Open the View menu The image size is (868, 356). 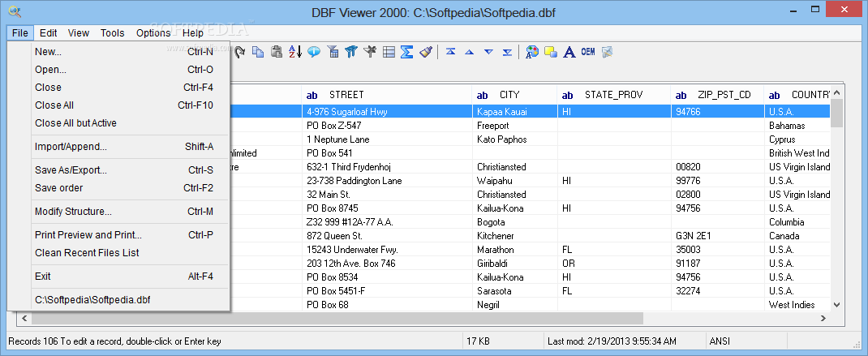79,32
